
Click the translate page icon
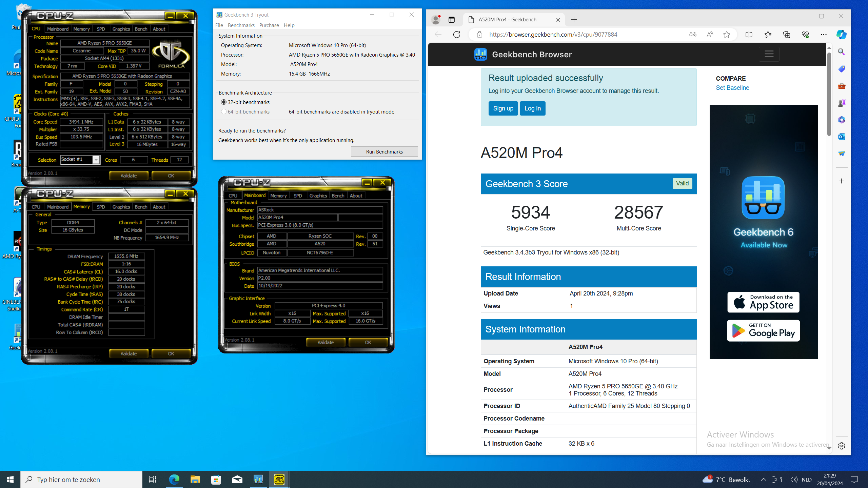693,35
